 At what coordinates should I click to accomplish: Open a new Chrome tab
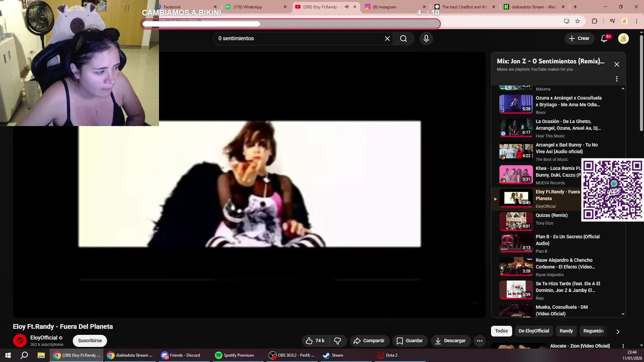575,7
